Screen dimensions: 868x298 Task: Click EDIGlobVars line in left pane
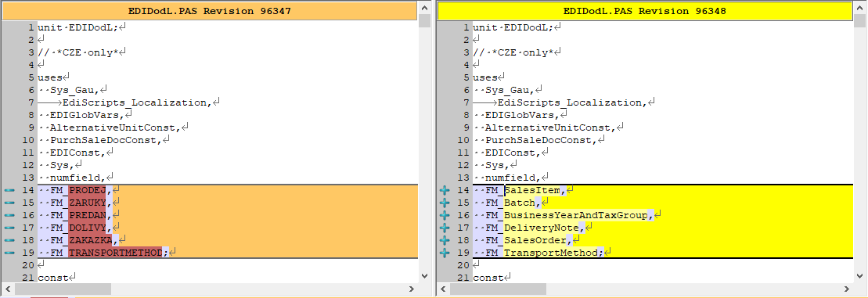click(x=88, y=115)
